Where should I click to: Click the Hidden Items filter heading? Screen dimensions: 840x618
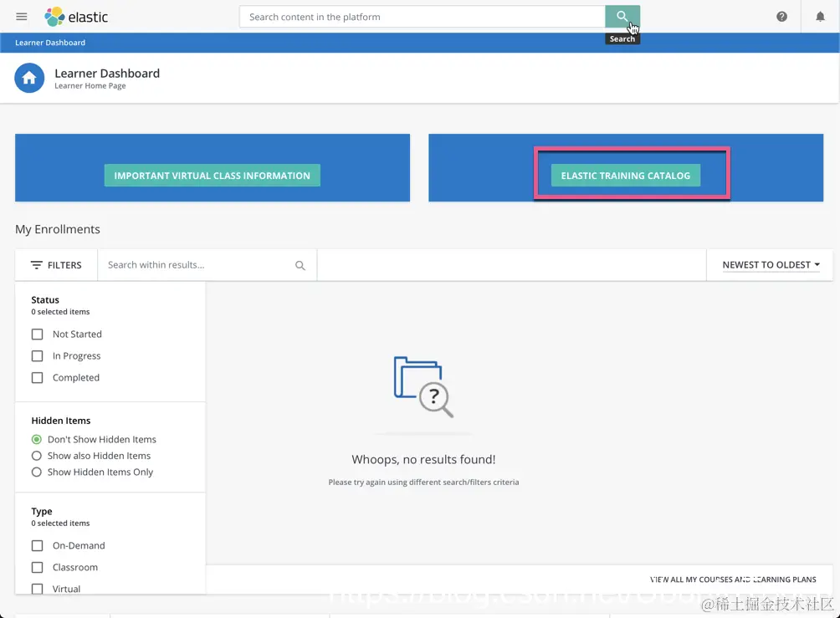tap(60, 421)
